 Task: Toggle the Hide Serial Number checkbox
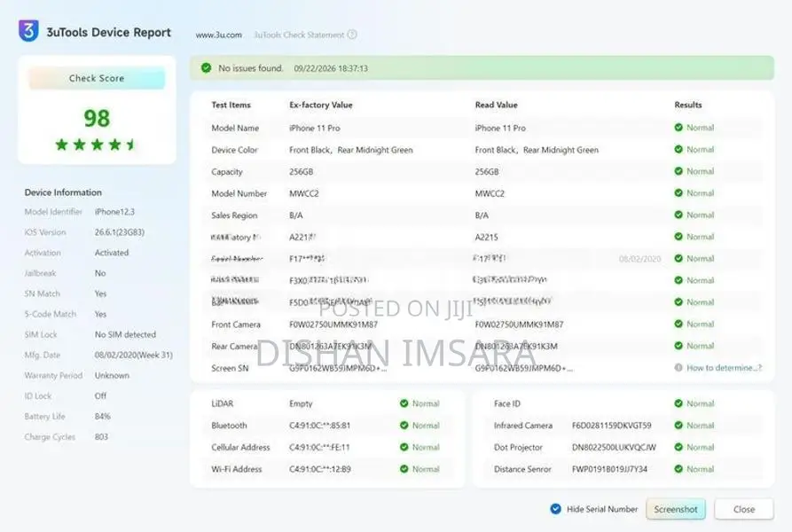pyautogui.click(x=555, y=509)
